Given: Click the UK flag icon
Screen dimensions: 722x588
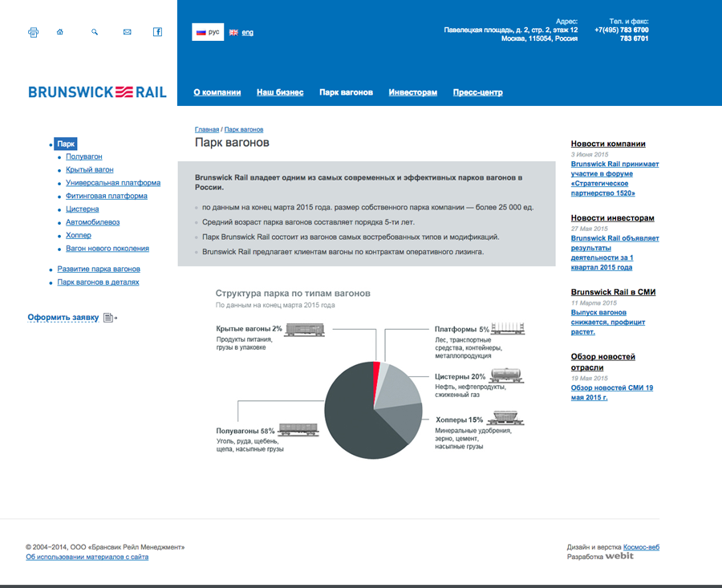Looking at the screenshot, I should 233,32.
